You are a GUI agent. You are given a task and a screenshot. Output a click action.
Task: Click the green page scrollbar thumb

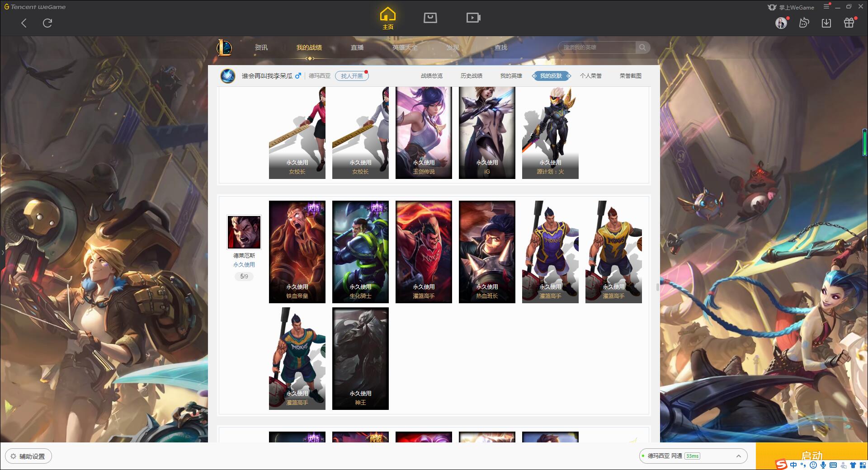coord(864,142)
